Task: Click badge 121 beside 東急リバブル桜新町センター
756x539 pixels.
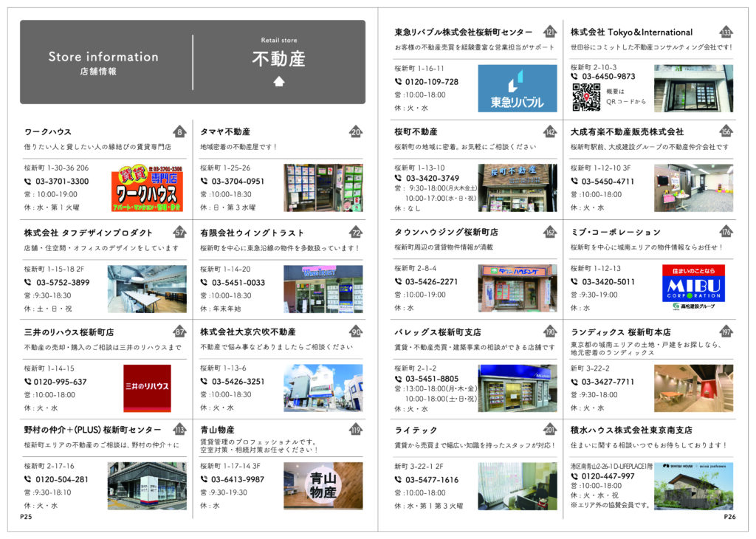Action: click(549, 32)
